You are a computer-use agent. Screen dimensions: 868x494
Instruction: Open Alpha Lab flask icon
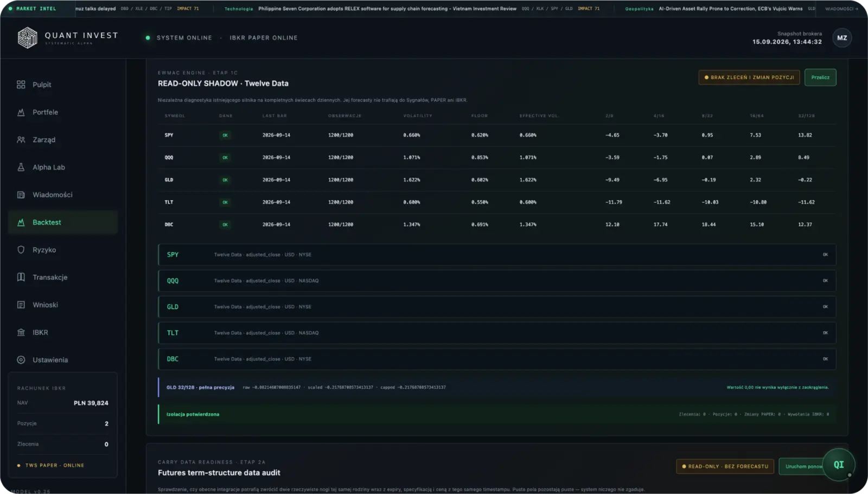tap(21, 168)
